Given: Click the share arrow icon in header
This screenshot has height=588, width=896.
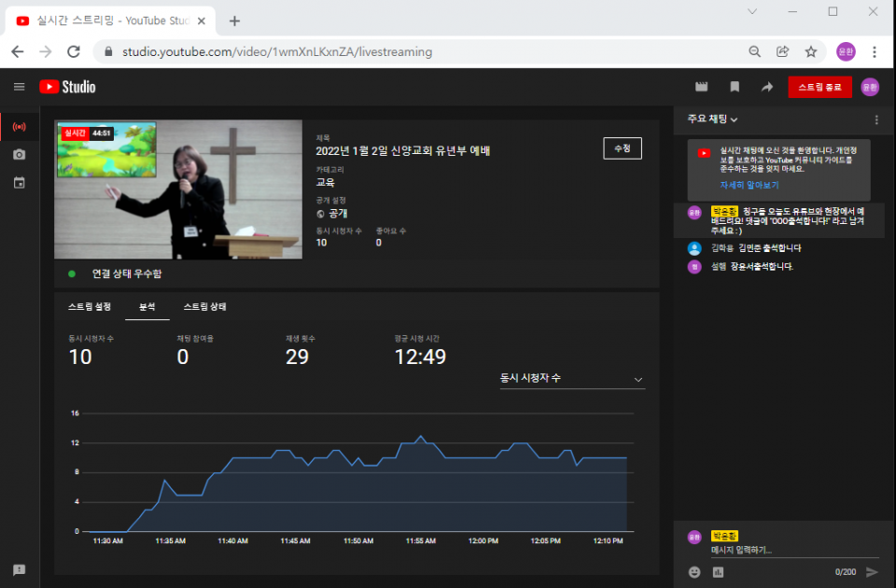Looking at the screenshot, I should [x=767, y=87].
